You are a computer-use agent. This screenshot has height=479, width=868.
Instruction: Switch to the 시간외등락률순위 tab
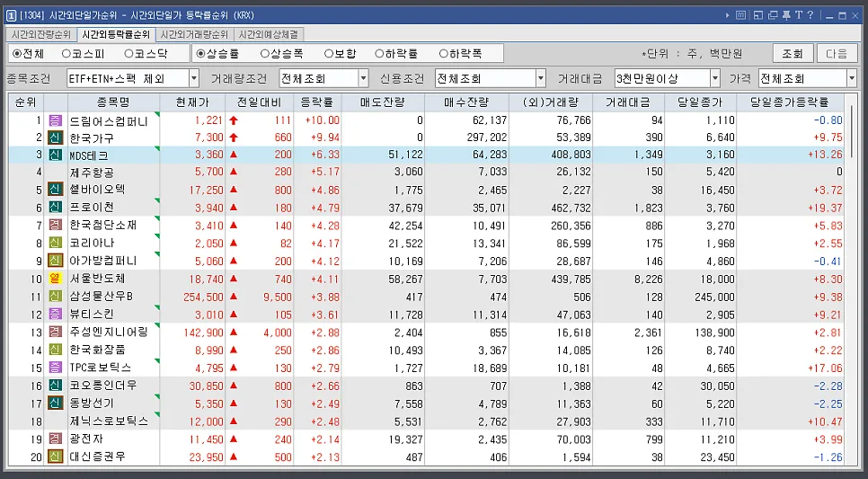click(x=116, y=34)
